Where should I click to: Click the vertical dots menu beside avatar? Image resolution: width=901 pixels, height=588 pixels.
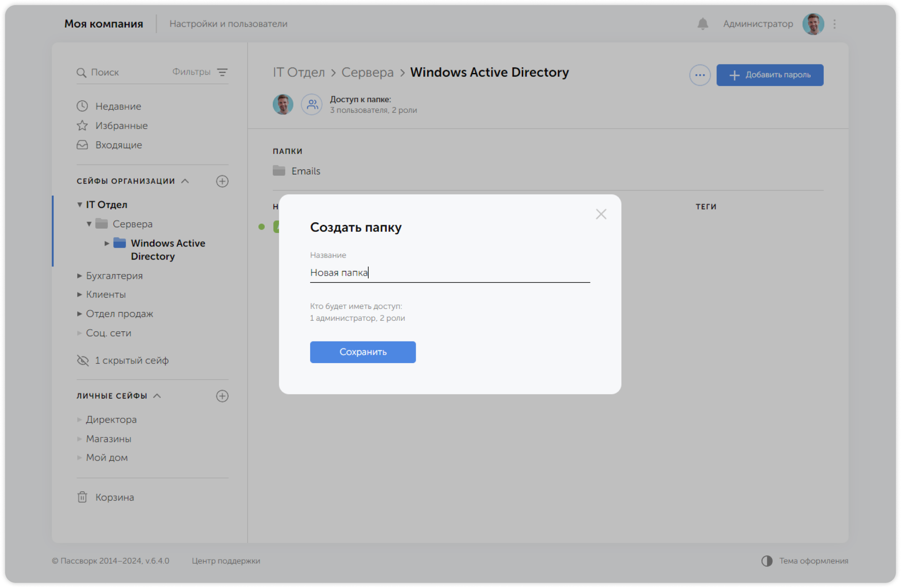coord(834,24)
